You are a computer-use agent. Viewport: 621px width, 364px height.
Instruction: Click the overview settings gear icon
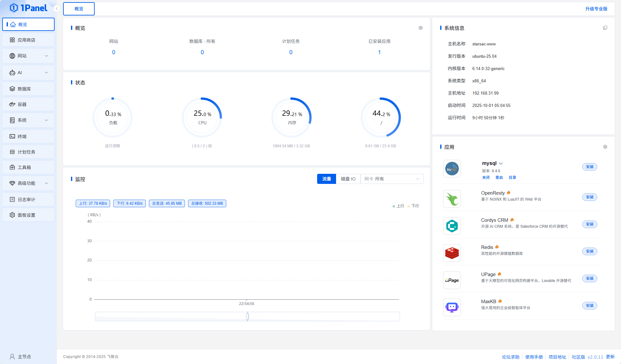click(420, 28)
